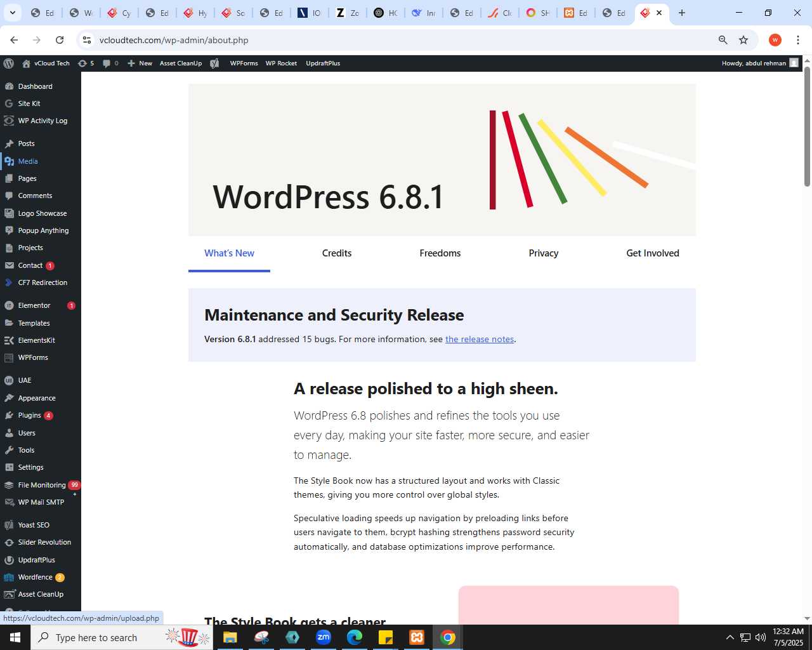Open File Monitoring menu

[41, 485]
